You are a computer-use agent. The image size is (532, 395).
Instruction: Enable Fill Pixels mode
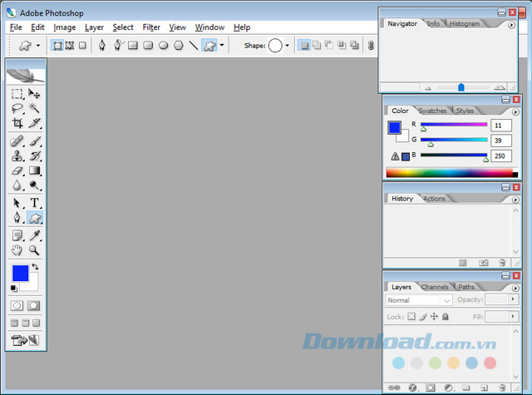coord(82,46)
